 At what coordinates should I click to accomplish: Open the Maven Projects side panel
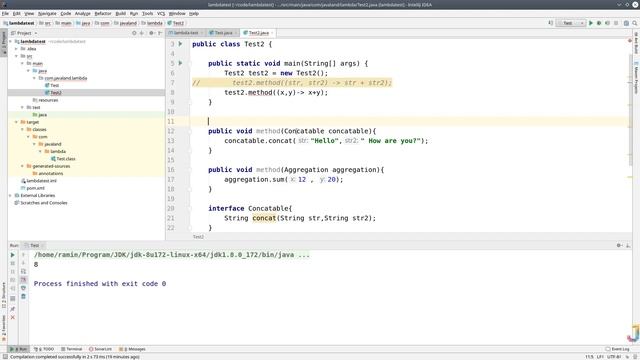point(636,77)
